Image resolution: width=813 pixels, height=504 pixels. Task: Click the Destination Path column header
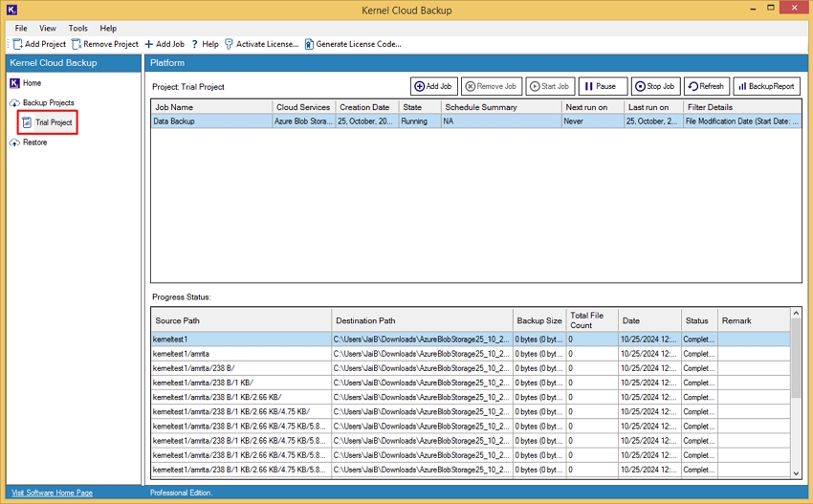click(422, 320)
